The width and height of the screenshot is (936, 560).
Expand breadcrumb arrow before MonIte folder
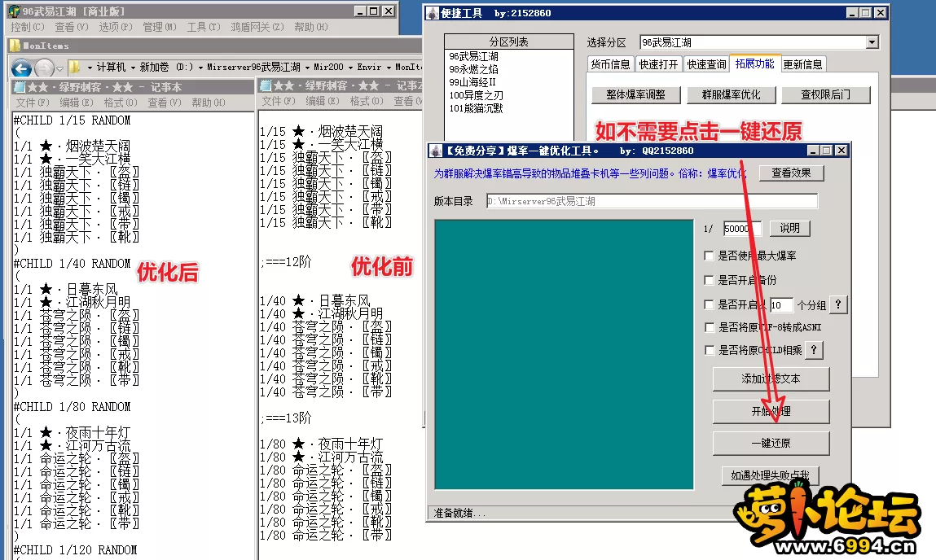pos(389,68)
